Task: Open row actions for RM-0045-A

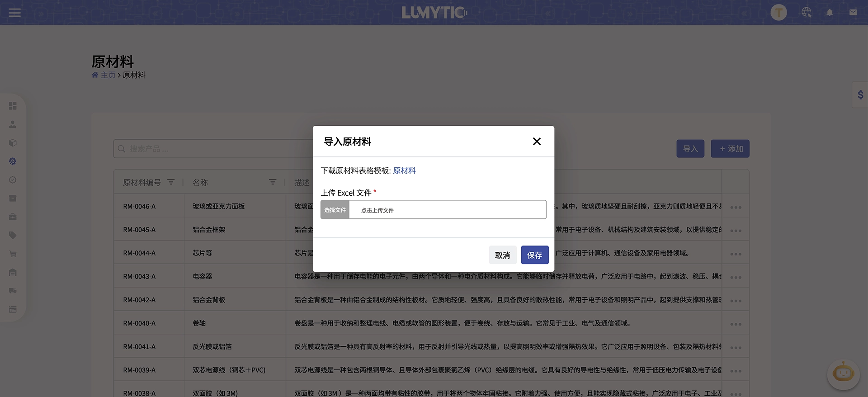Action: [x=736, y=231]
